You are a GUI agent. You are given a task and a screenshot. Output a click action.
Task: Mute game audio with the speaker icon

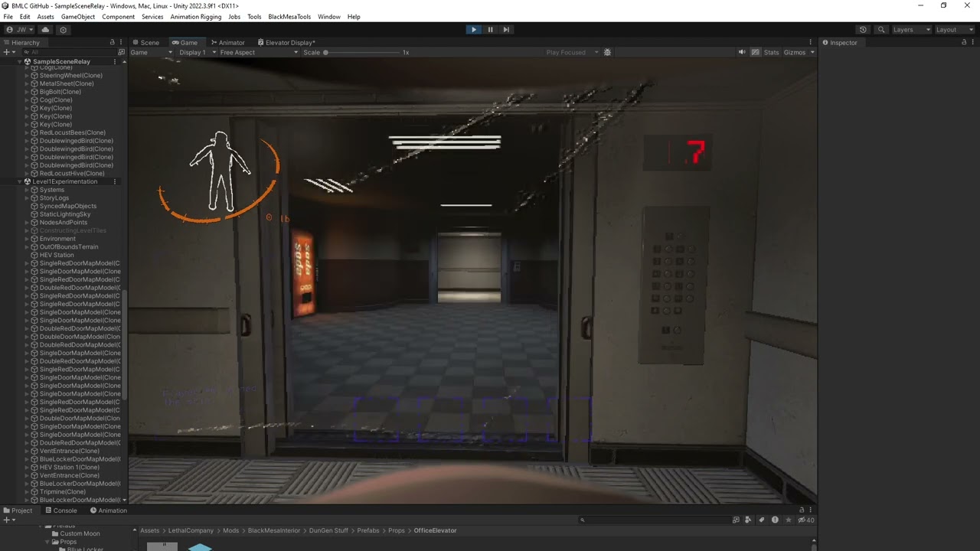point(741,52)
